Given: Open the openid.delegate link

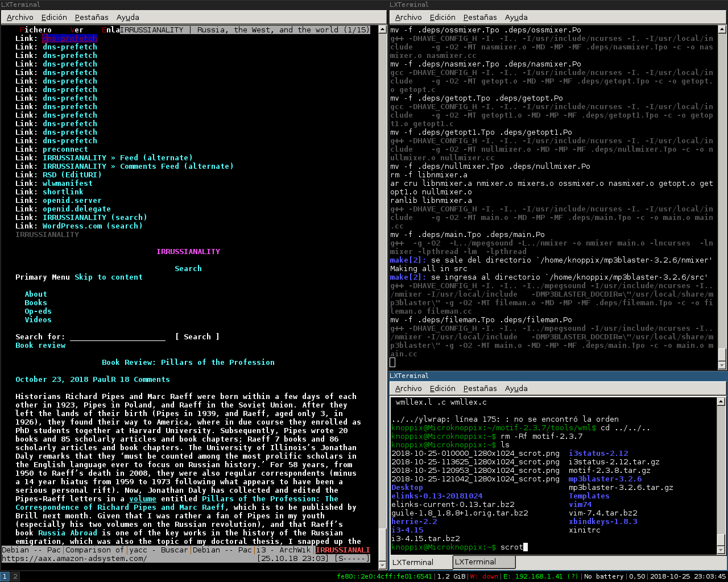Looking at the screenshot, I should (x=77, y=209).
